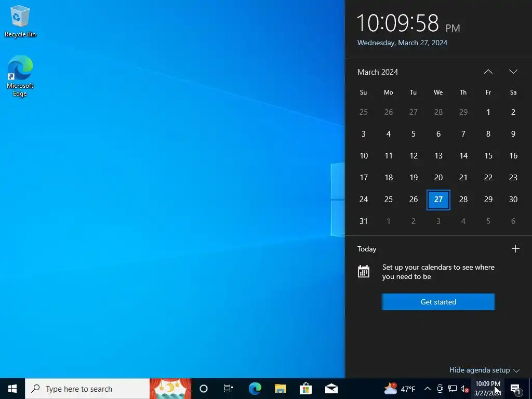532x399 pixels.
Task: Click the muted volume tray icon
Action: point(465,389)
